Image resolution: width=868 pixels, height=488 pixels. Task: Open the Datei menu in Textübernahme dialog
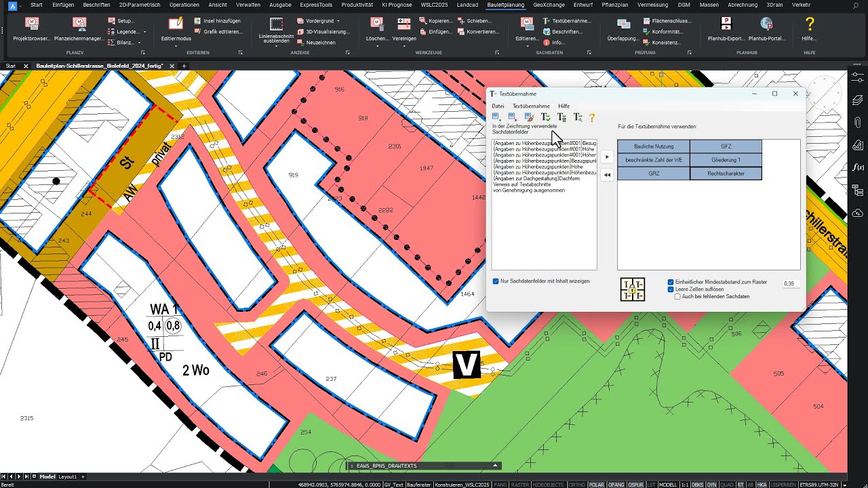pos(498,106)
